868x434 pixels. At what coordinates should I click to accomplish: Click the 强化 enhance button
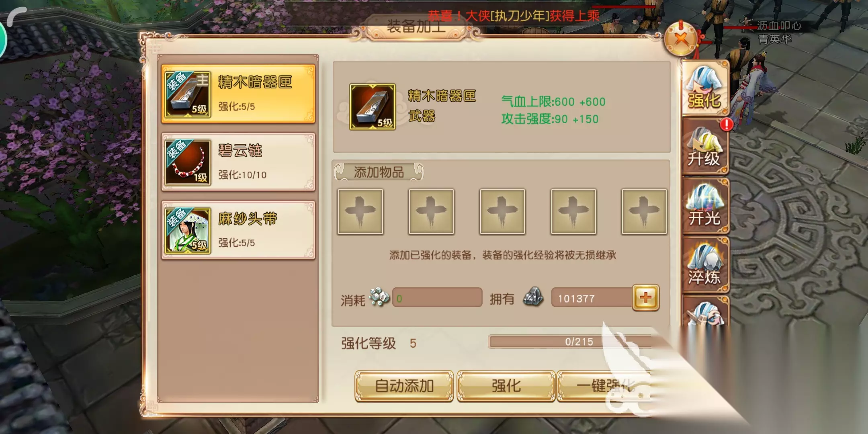point(506,386)
